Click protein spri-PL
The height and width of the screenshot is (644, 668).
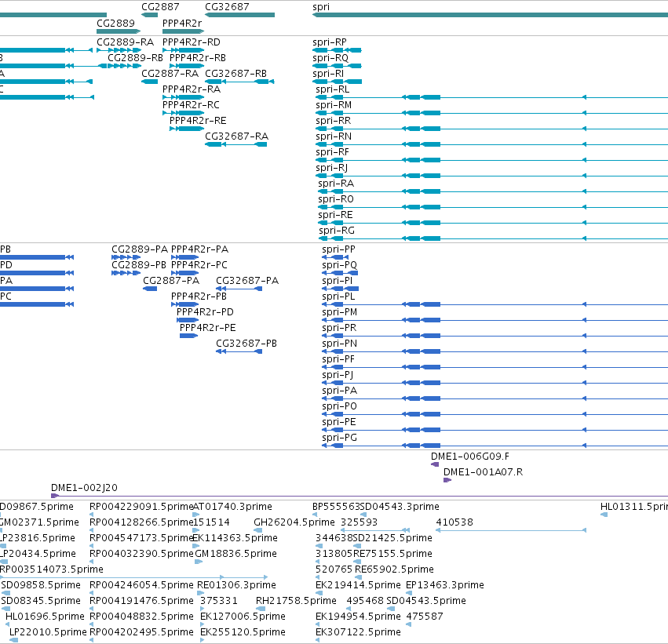coord(338,297)
